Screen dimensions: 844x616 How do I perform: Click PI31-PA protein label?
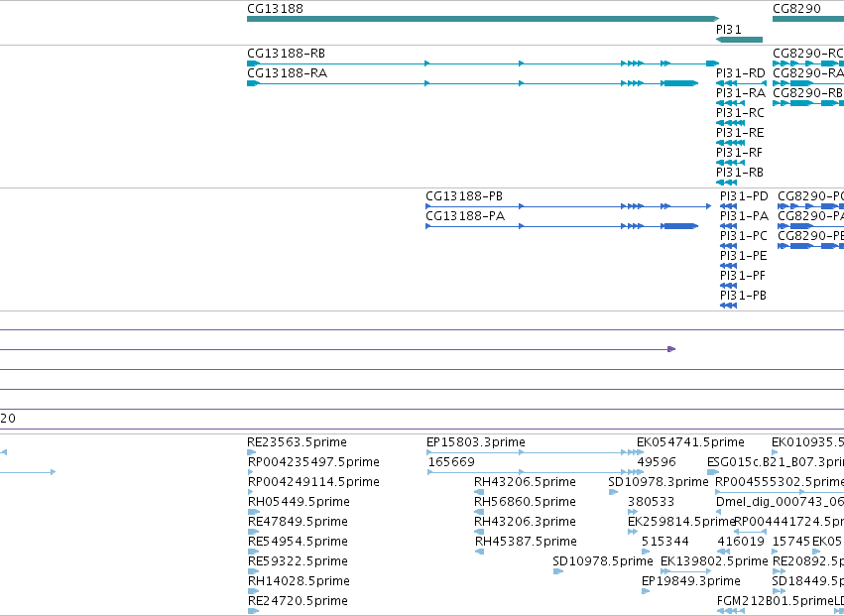(x=744, y=216)
